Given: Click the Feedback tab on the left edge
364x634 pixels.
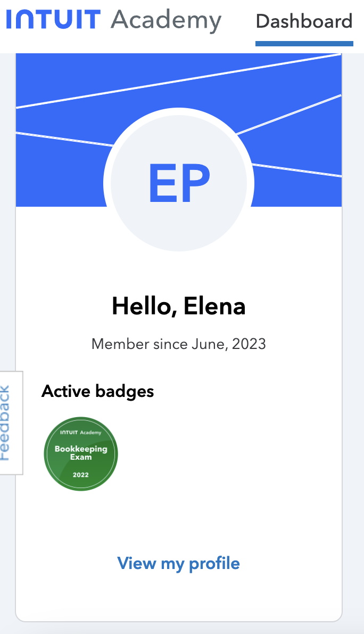Looking at the screenshot, I should (x=10, y=422).
